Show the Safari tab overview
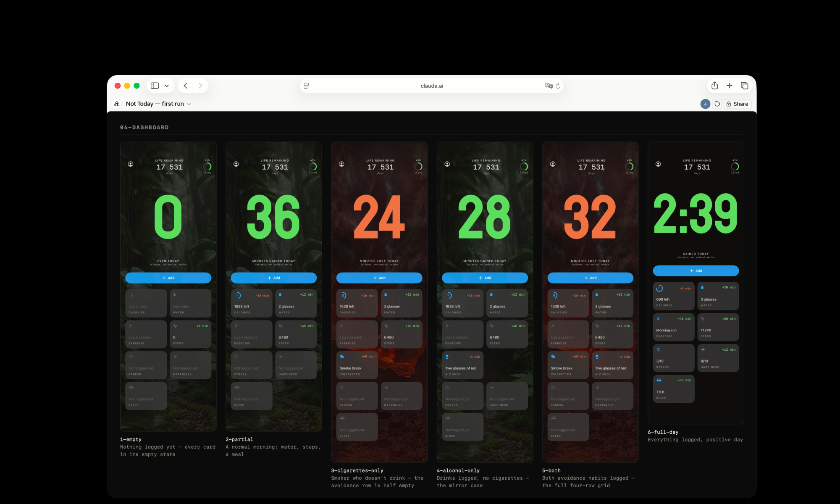This screenshot has width=840, height=504. (x=745, y=86)
